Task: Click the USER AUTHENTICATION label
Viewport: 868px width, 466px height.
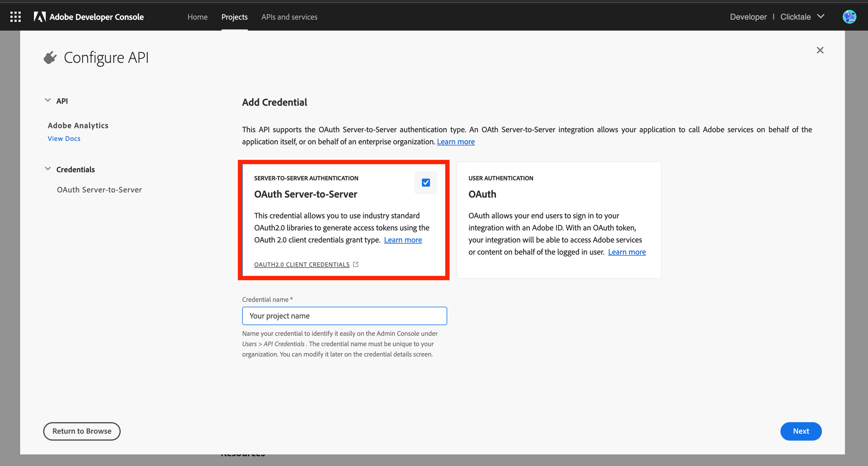Action: tap(501, 178)
